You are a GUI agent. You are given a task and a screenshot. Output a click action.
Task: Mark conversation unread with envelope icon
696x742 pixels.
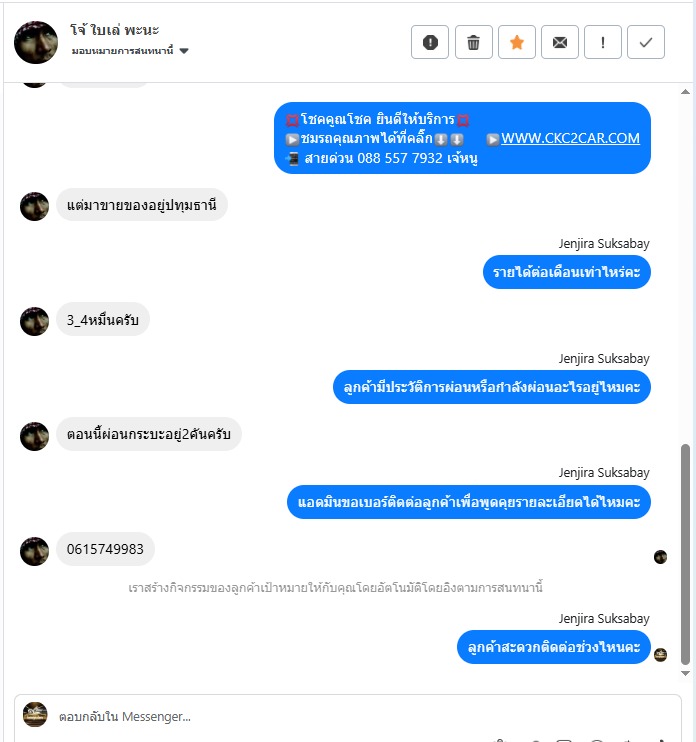[560, 42]
